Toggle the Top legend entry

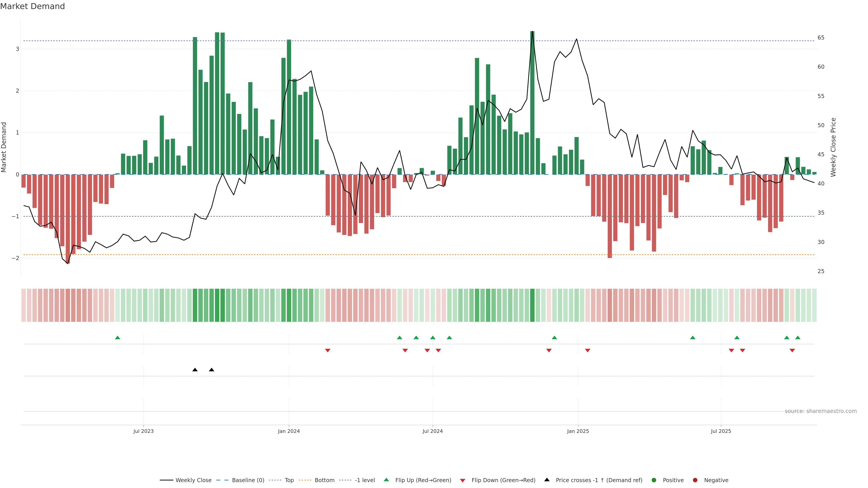[x=289, y=480]
